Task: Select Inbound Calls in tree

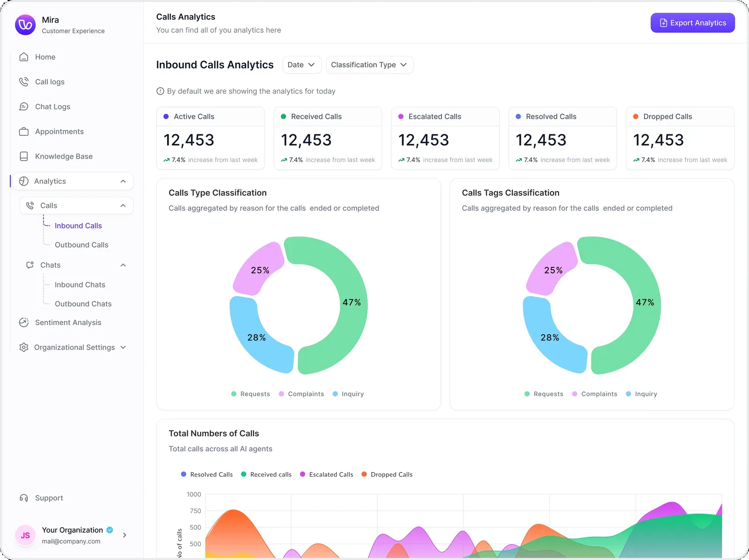Action: pos(78,226)
